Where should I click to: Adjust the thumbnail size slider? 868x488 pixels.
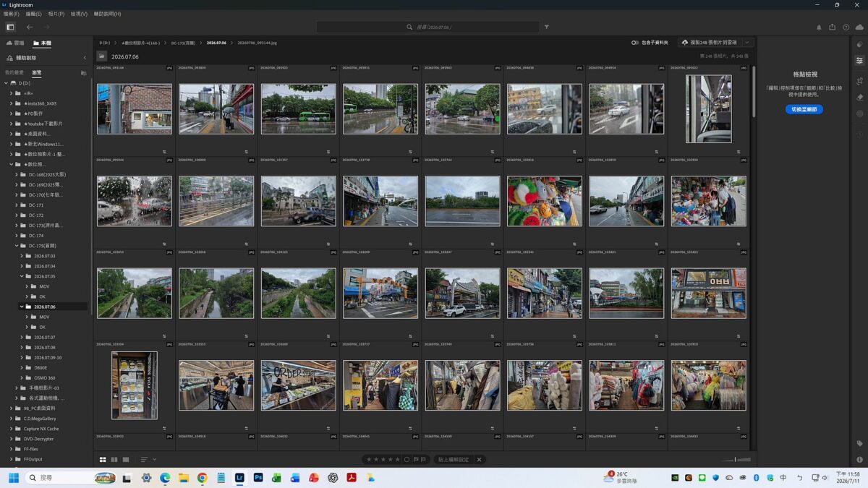click(x=735, y=460)
